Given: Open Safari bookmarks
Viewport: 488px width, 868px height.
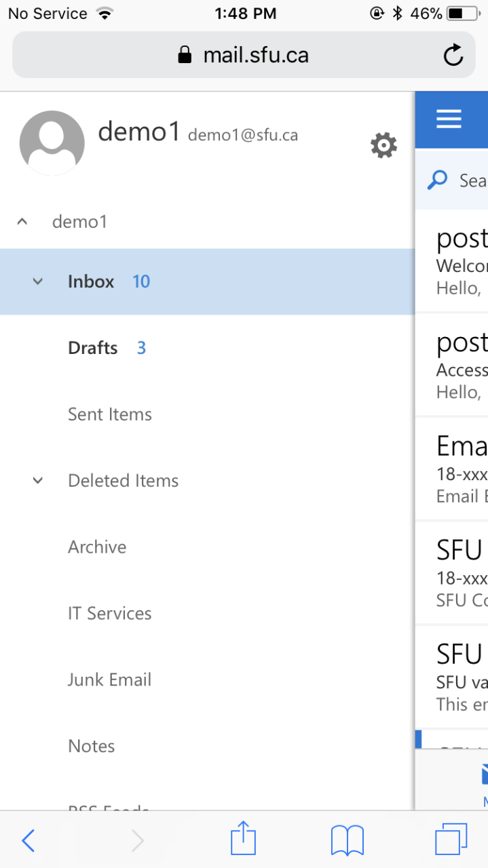Looking at the screenshot, I should click(x=348, y=840).
